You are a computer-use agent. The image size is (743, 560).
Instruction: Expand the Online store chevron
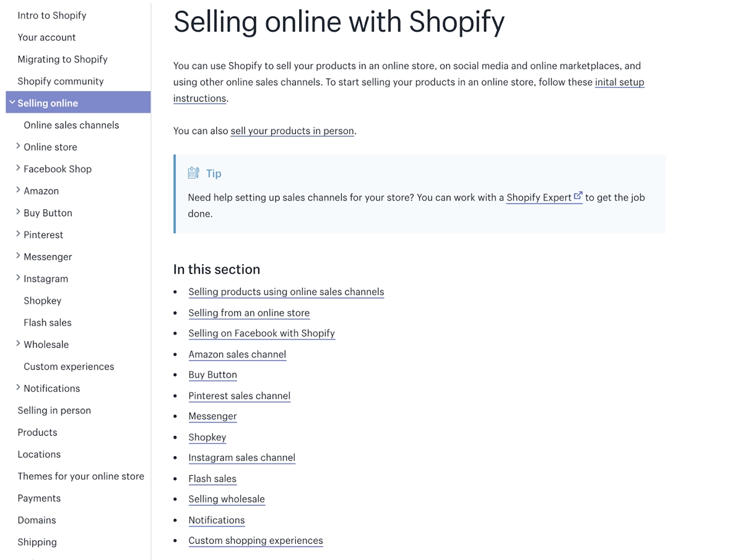click(x=18, y=147)
